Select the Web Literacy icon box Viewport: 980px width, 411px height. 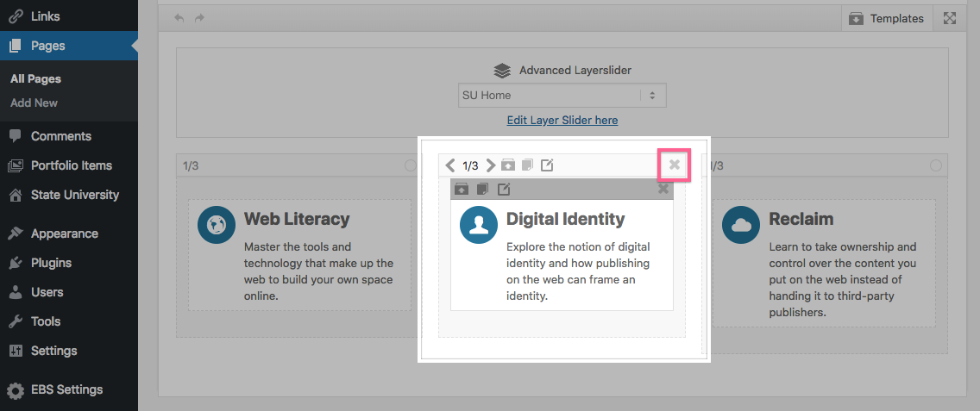click(x=300, y=255)
